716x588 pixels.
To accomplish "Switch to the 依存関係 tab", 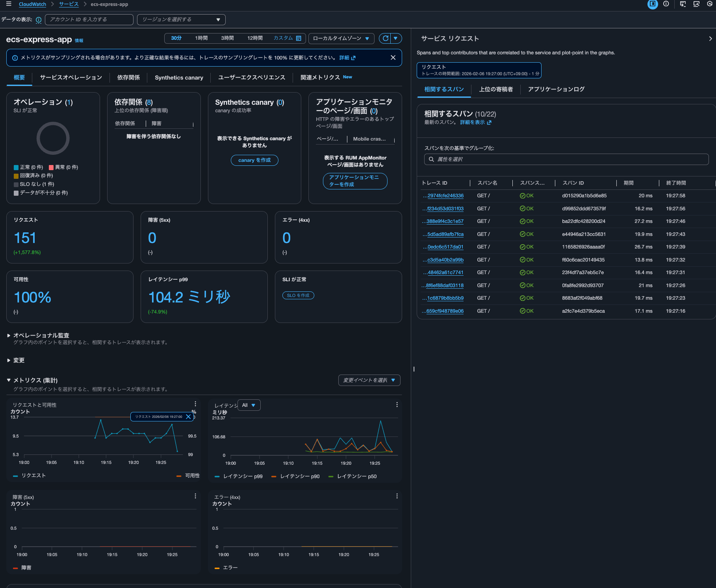I will tap(128, 78).
